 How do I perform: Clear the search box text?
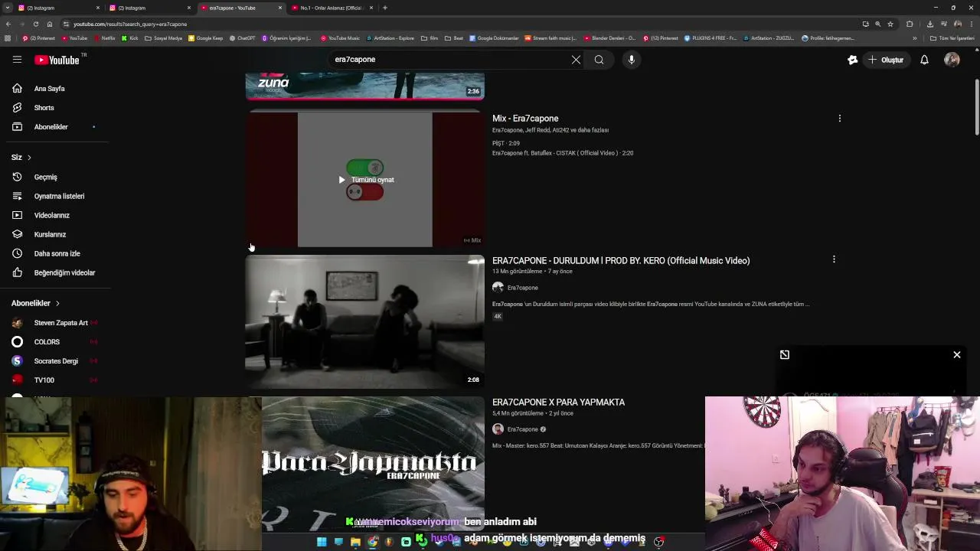coord(576,60)
